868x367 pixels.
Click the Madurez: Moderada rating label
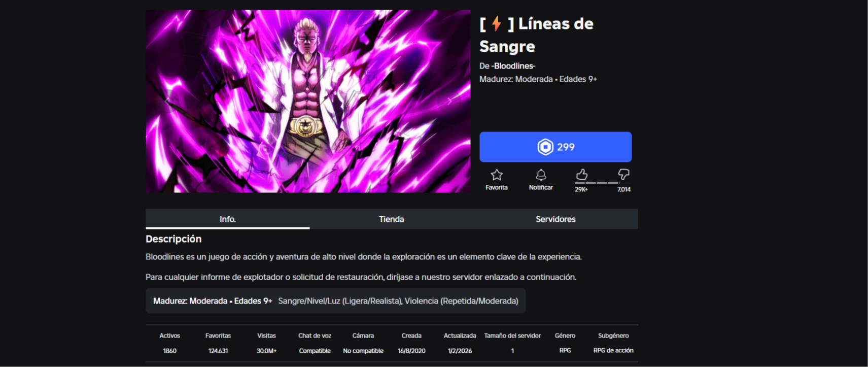[516, 79]
